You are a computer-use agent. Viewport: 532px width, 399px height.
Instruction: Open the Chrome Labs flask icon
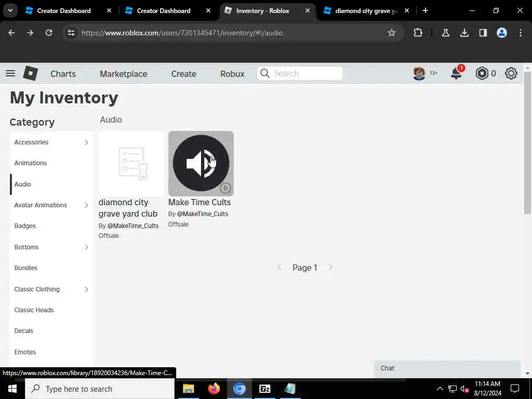445,33
